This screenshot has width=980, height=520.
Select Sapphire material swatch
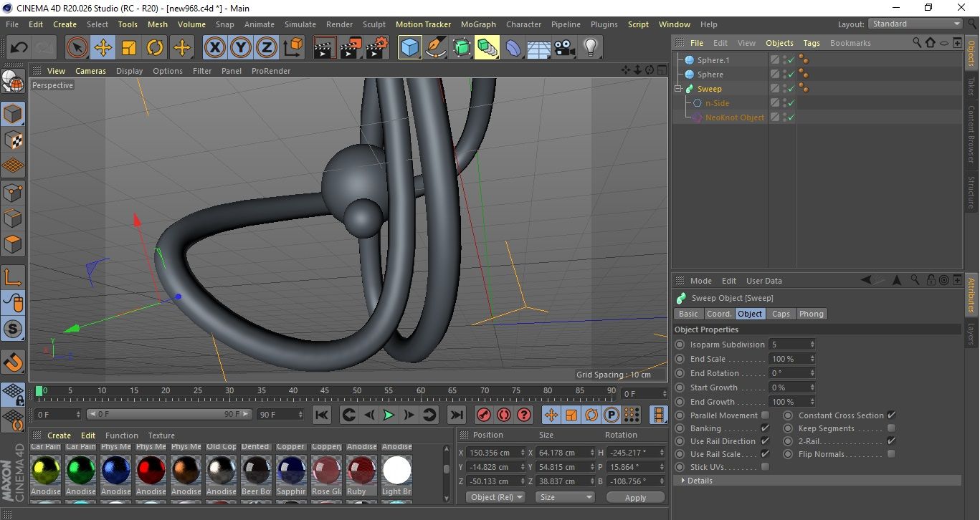point(291,471)
